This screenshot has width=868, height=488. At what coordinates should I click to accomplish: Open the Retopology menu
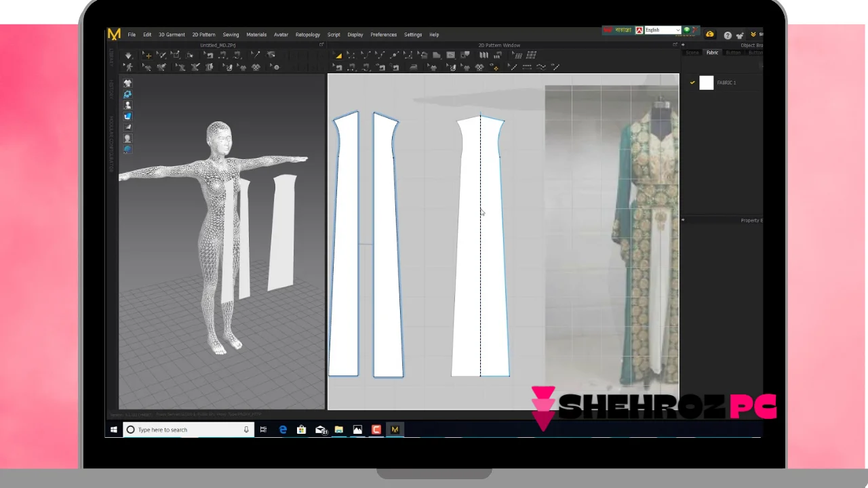tap(308, 35)
